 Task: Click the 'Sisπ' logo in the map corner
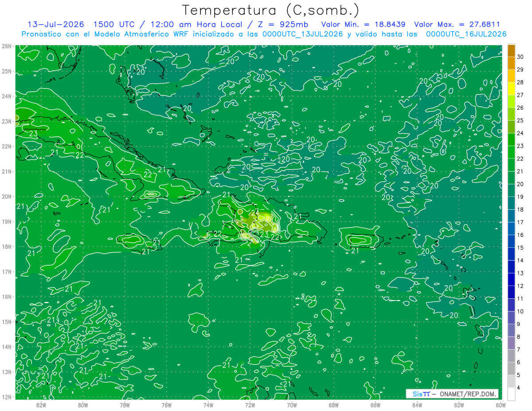click(421, 394)
